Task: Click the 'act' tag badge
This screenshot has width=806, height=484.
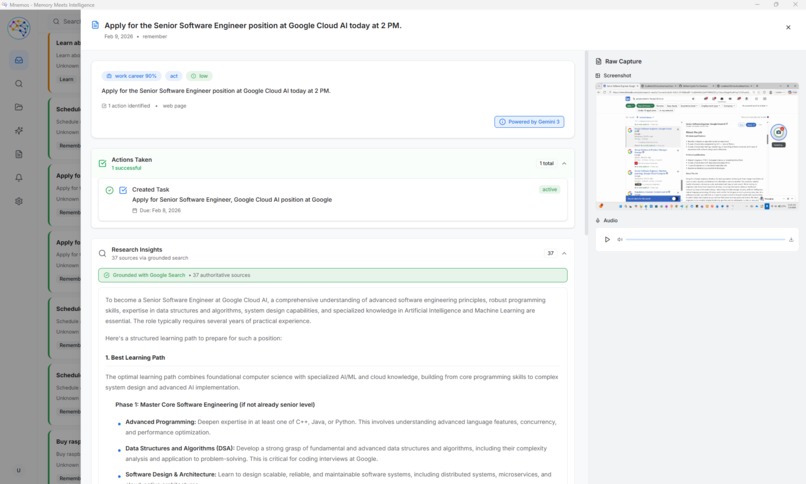Action: click(174, 76)
